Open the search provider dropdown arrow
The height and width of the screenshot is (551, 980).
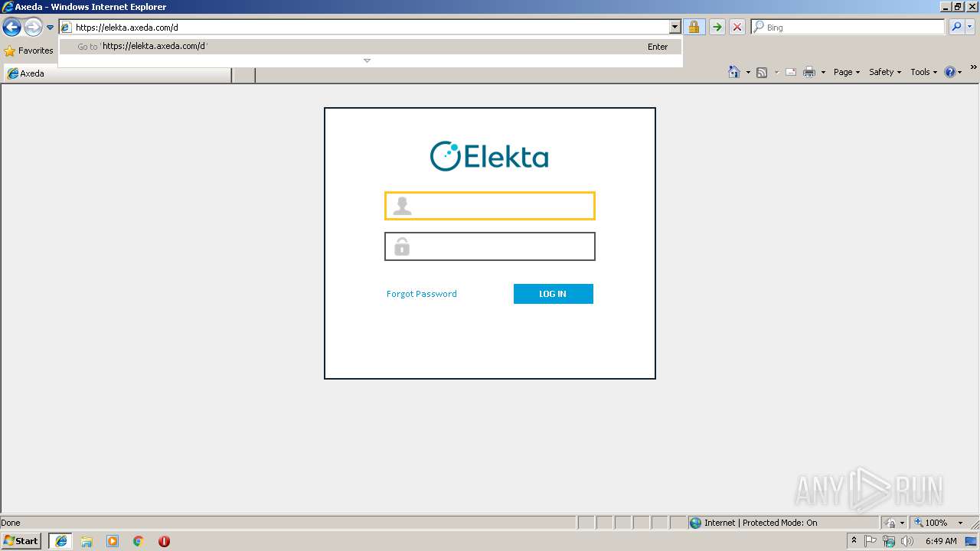click(x=970, y=28)
